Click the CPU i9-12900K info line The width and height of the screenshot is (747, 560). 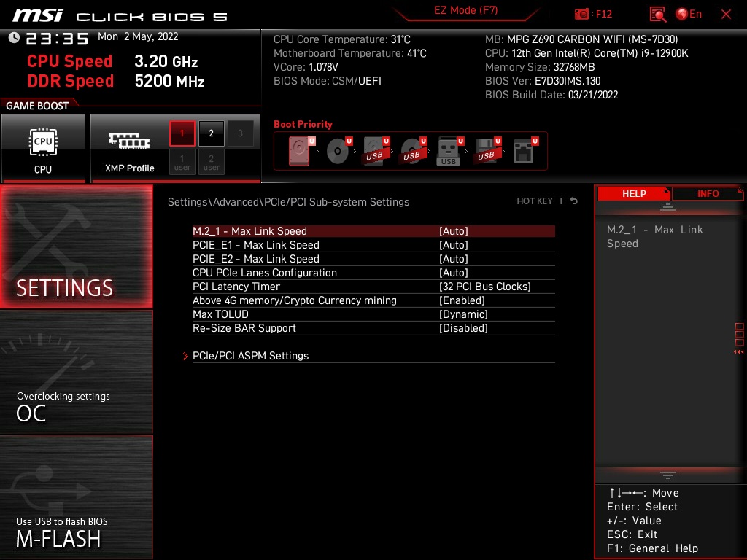click(587, 52)
